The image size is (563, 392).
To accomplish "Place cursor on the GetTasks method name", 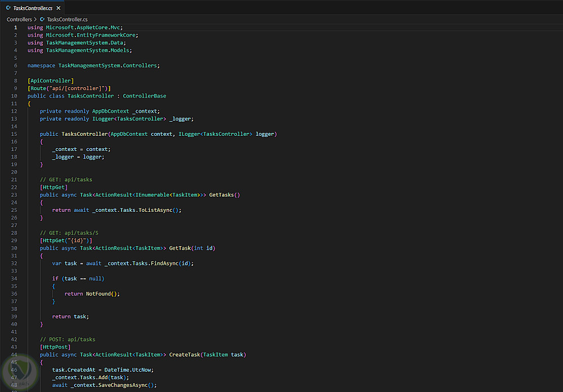I will coord(222,195).
